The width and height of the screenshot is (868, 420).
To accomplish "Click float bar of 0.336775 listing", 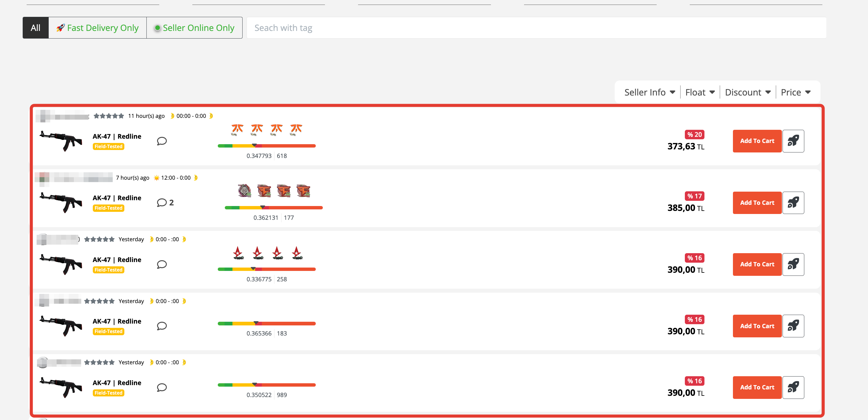I will 266,269.
